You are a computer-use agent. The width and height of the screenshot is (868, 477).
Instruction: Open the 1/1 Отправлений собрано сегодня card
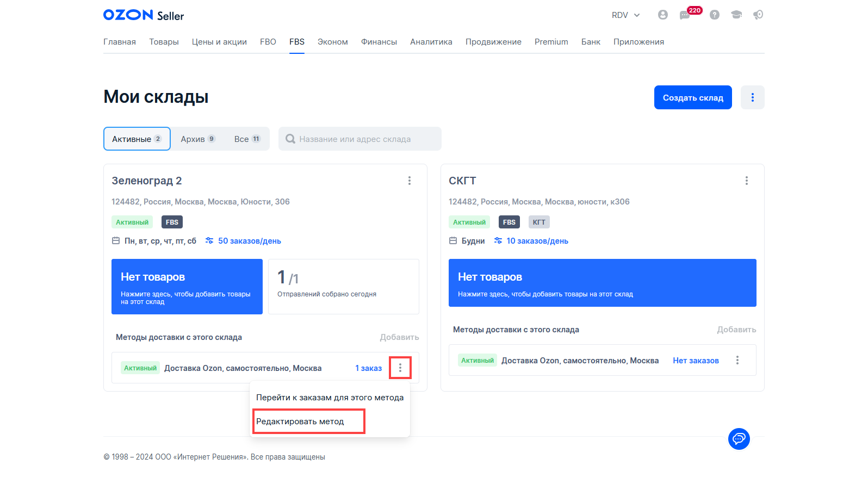pos(344,287)
